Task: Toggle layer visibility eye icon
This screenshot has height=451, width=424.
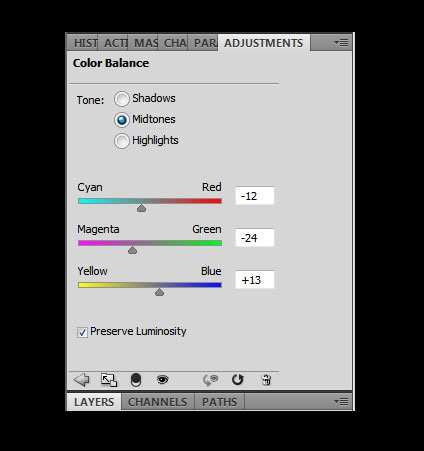Action: tap(163, 379)
